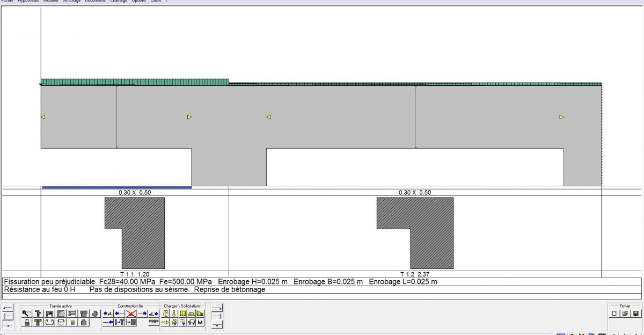
Task: Select the uniform distributed load icon
Action: [x=182, y=314]
